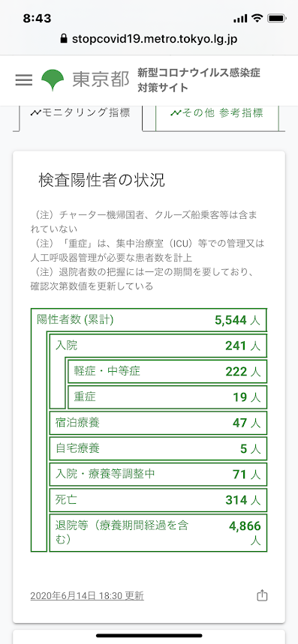Viewport: 298px width, 644px height.
Task: Open the hamburger navigation menu
Action: click(x=23, y=79)
